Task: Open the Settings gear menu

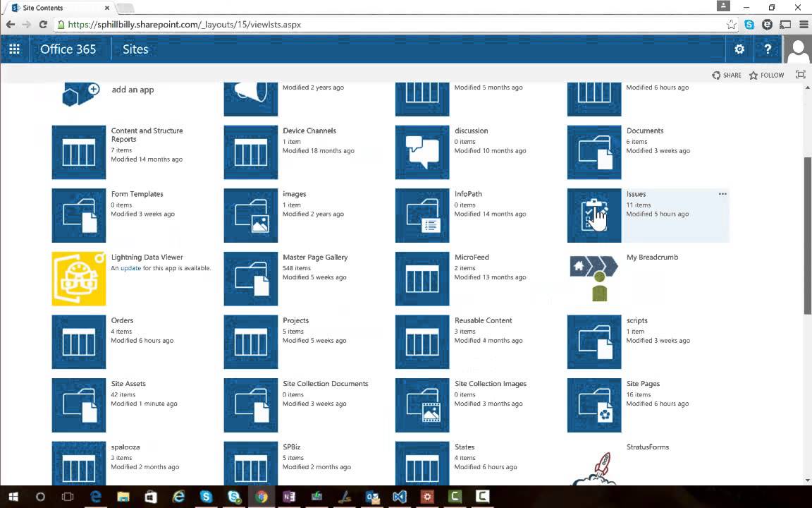Action: tap(739, 49)
